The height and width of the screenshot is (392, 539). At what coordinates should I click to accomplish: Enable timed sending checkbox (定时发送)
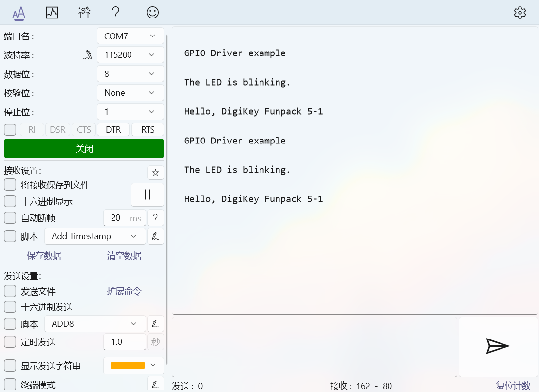pos(10,342)
